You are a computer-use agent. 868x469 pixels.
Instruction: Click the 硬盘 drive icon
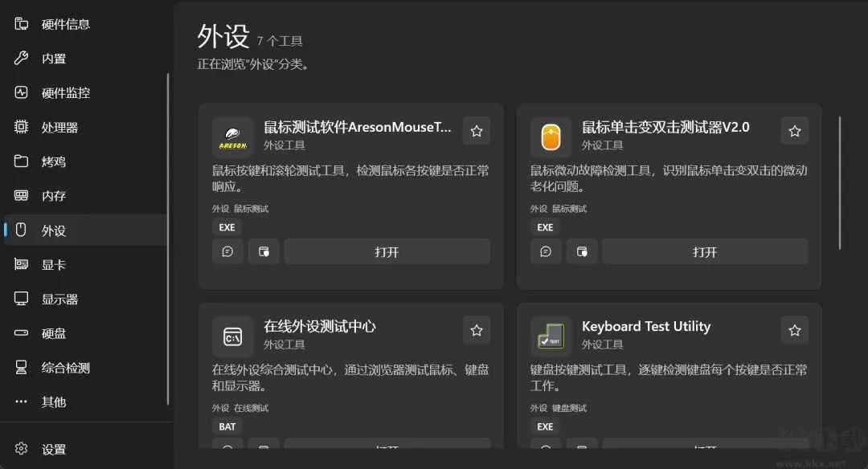(21, 333)
